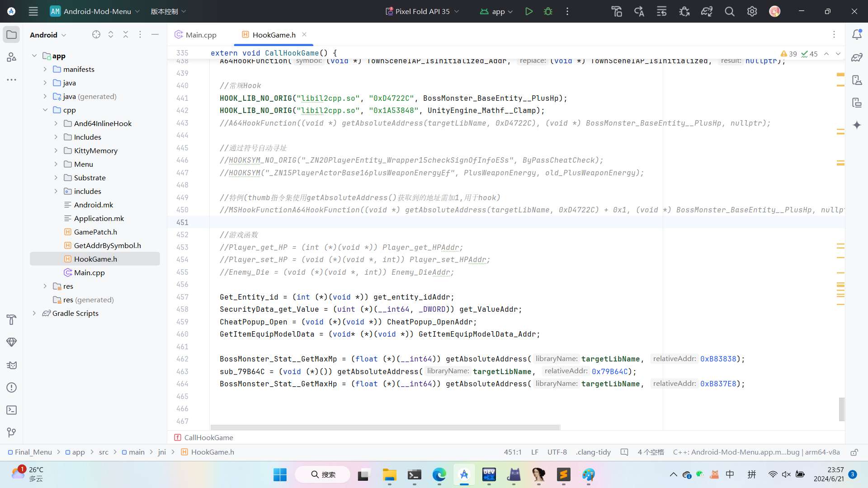Open the Build hammer tool window

click(12, 319)
